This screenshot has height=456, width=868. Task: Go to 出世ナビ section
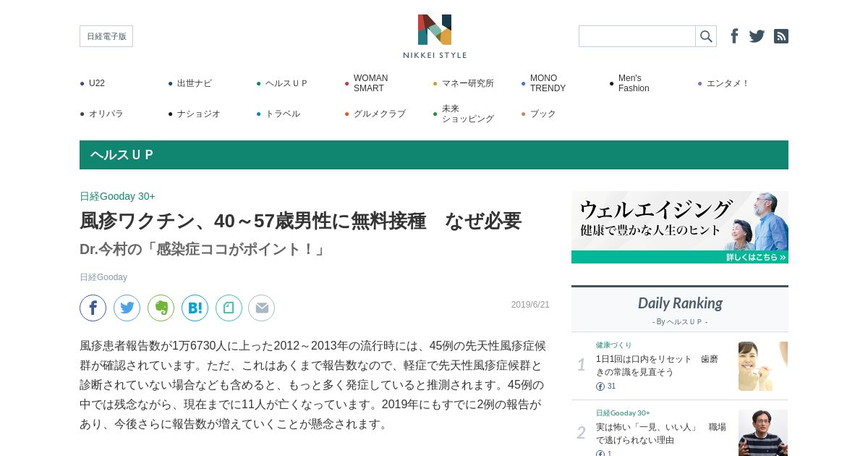pyautogui.click(x=195, y=83)
